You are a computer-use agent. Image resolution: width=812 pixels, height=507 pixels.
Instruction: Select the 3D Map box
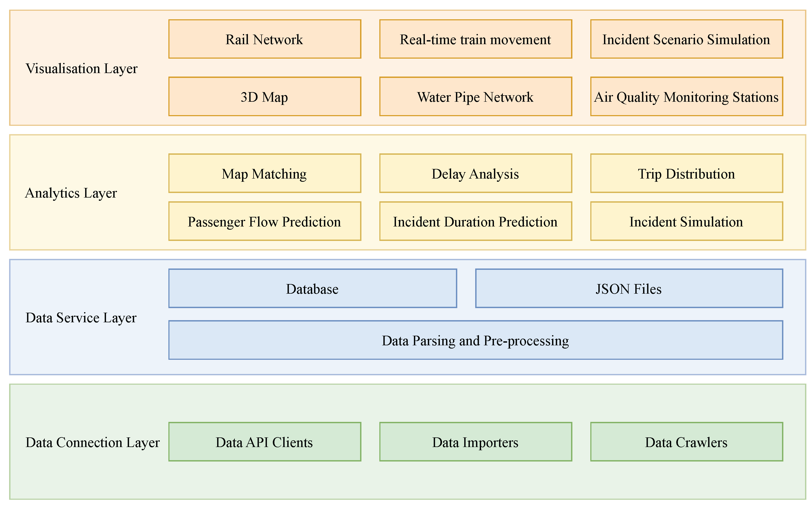(265, 97)
